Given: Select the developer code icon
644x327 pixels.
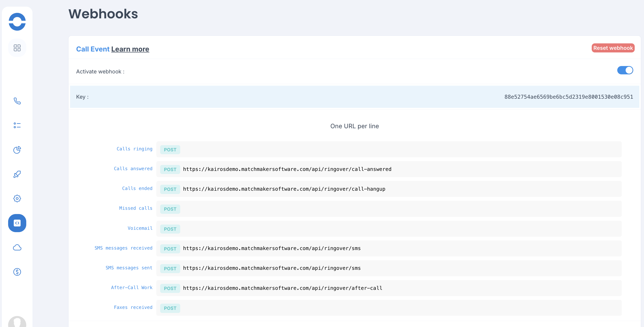Looking at the screenshot, I should [17, 223].
